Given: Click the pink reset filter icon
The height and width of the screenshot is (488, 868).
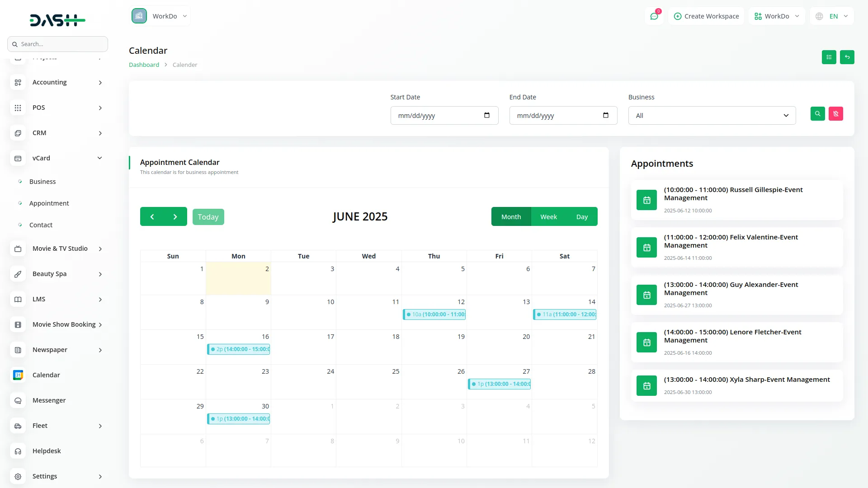Looking at the screenshot, I should click(x=835, y=114).
